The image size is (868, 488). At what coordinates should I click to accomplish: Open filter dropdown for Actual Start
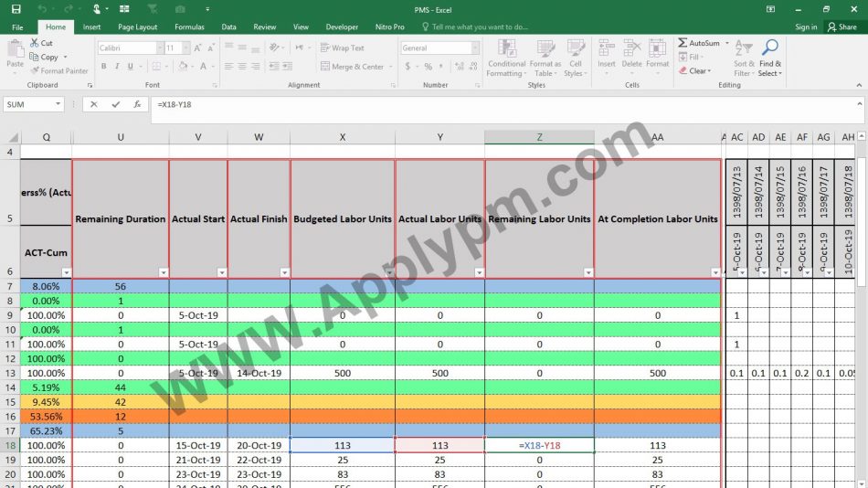tap(222, 272)
